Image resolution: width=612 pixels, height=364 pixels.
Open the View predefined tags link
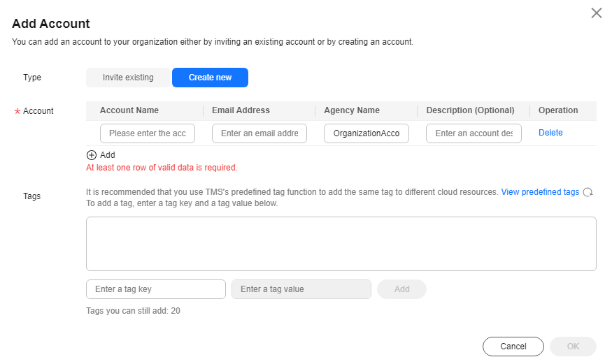[x=540, y=192]
